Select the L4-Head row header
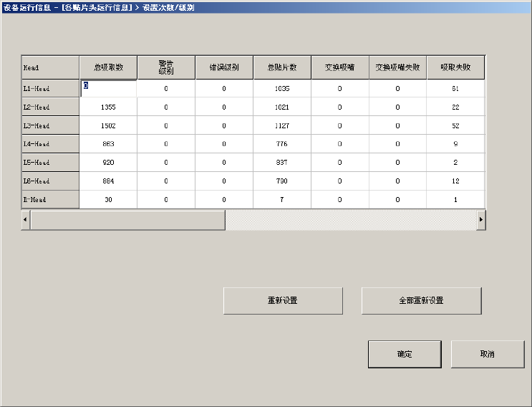 (50, 144)
